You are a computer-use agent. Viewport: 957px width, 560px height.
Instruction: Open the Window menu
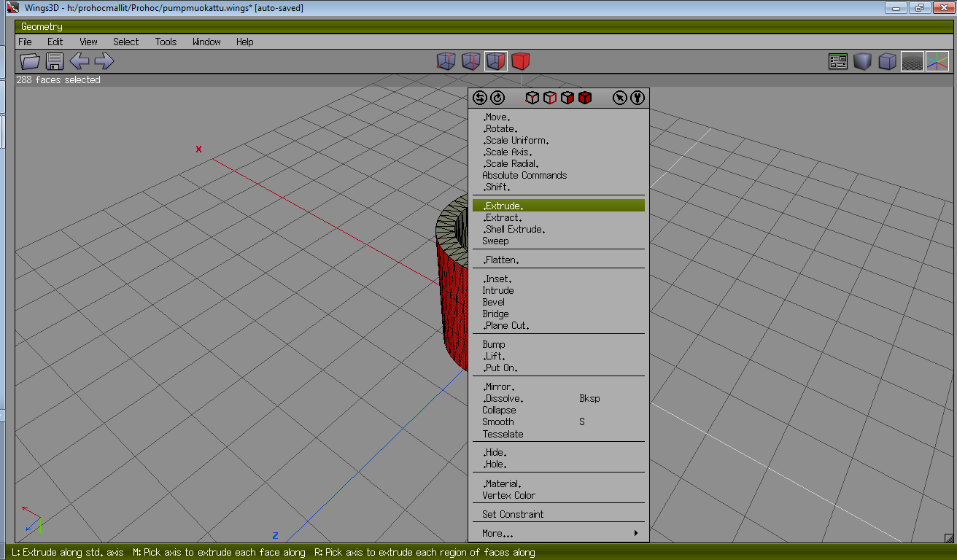(x=206, y=42)
